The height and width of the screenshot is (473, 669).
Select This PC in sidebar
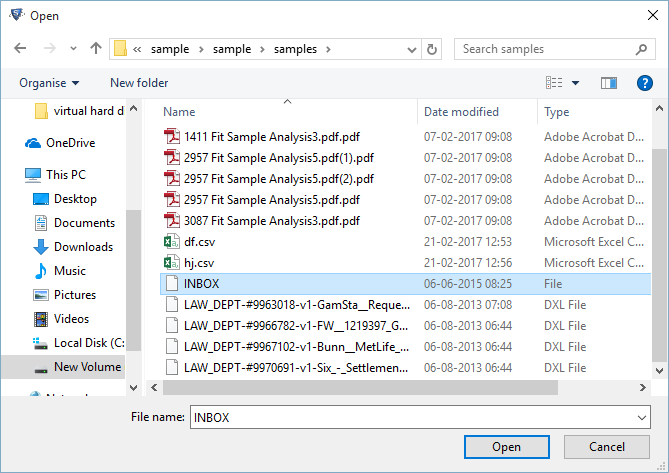point(55,175)
